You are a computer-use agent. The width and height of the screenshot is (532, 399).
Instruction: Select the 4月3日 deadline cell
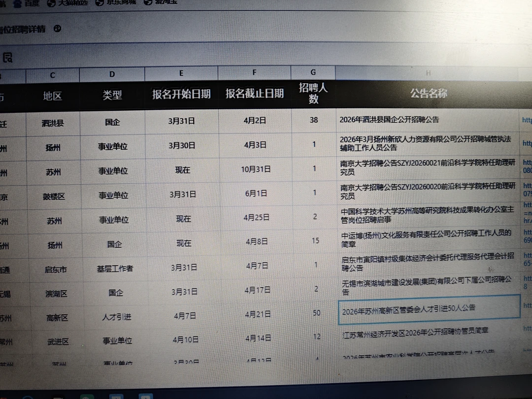click(255, 145)
